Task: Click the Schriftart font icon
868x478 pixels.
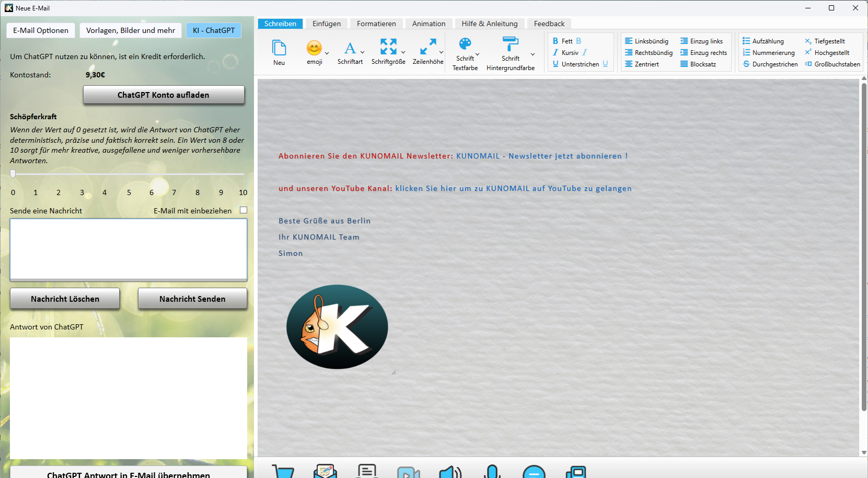Action: point(350,49)
